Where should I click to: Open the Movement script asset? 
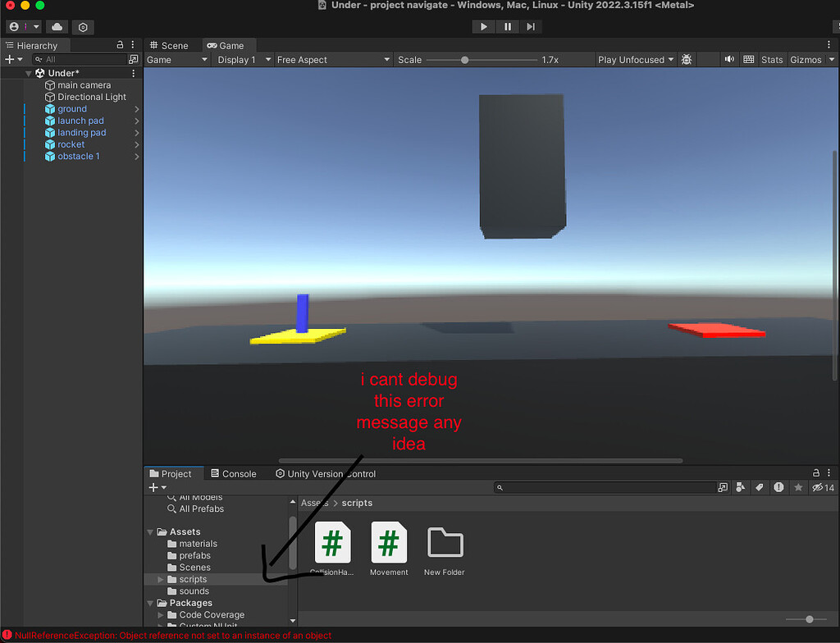point(389,547)
